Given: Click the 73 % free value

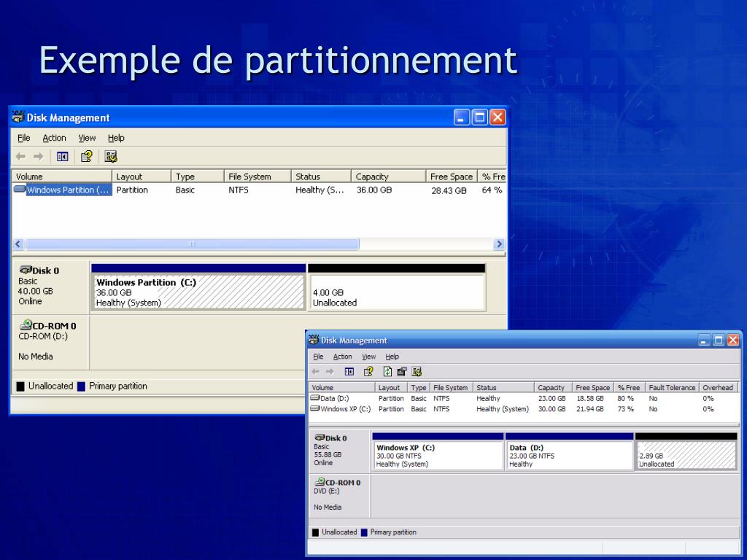Looking at the screenshot, I should [625, 409].
